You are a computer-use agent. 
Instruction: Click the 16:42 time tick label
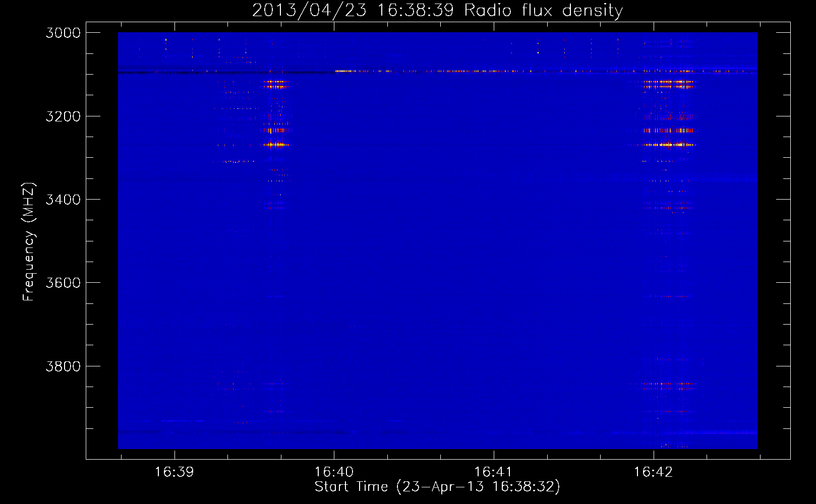[x=653, y=472]
